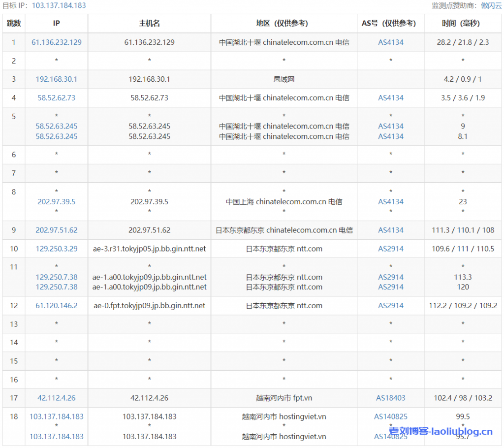Screen dimensions: 504x448
Task: Select IP link 58.52.62.73 in hop 4
Action: tap(57, 98)
